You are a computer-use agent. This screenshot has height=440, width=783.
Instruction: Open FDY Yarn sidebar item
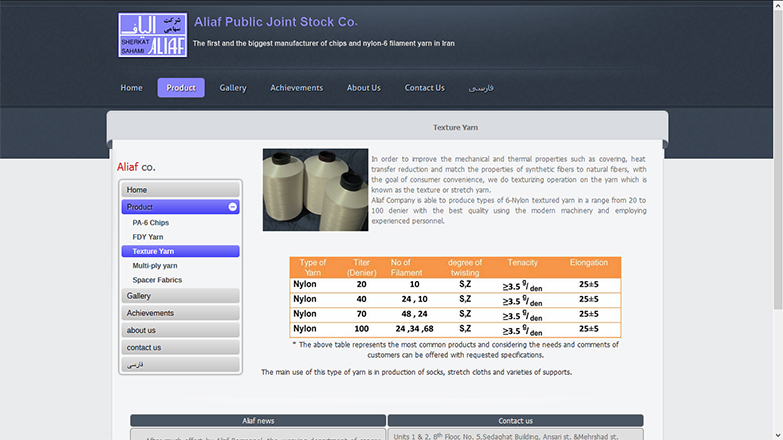(x=148, y=237)
